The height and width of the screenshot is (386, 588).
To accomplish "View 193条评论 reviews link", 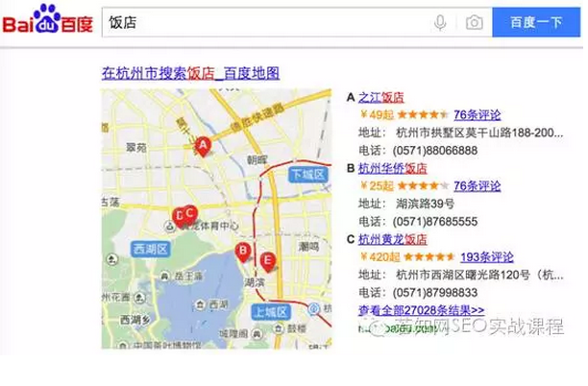I will [486, 257].
